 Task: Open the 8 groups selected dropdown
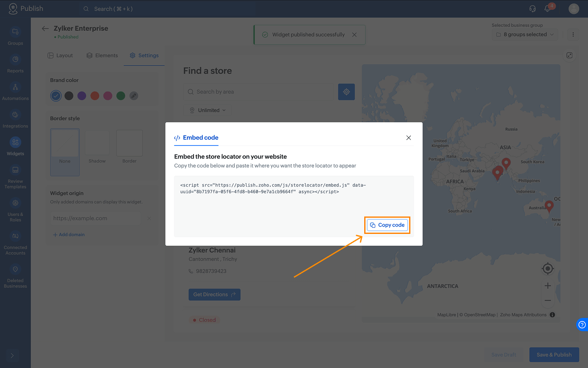[525, 34]
